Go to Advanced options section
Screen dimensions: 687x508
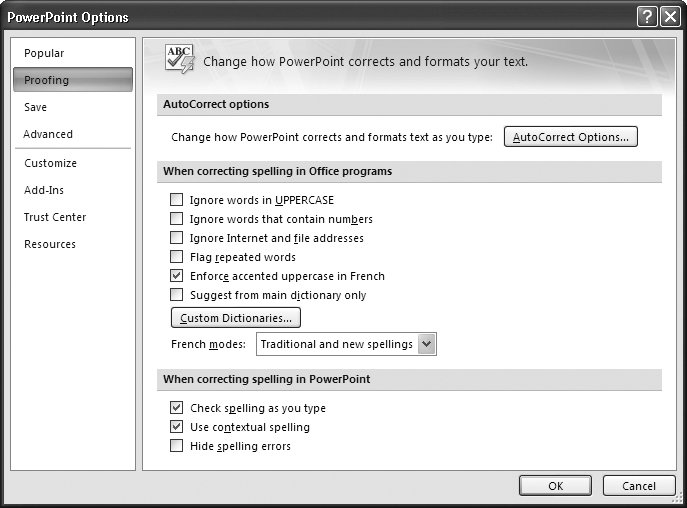pos(48,134)
